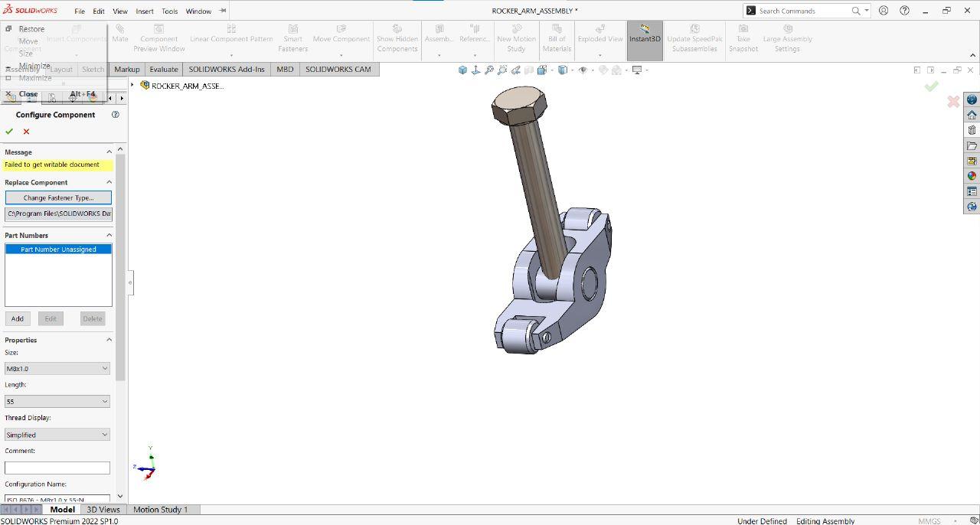The width and height of the screenshot is (980, 525).
Task: Click Change Fastener Type button
Action: [x=58, y=197]
